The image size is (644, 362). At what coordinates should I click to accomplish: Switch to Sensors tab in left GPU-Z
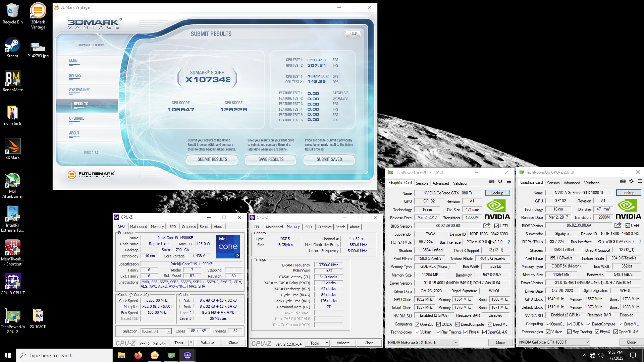[x=422, y=183]
